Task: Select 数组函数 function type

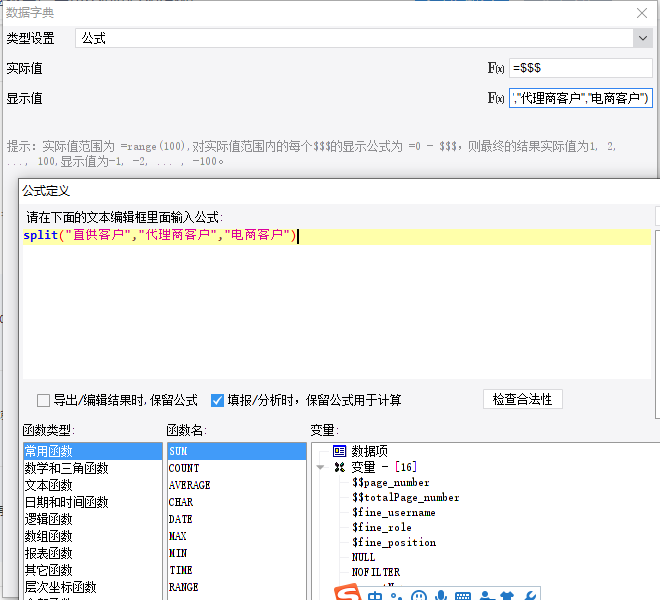Action: [x=93, y=536]
